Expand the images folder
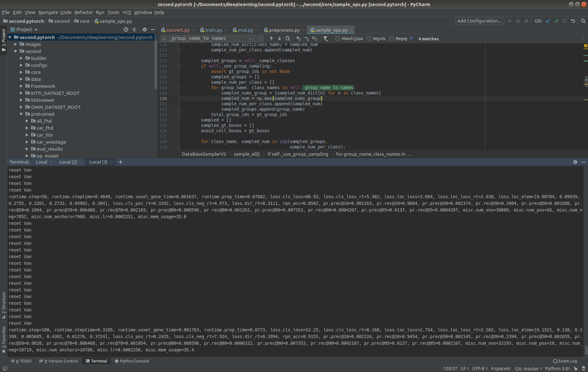The image size is (588, 372). pos(15,44)
